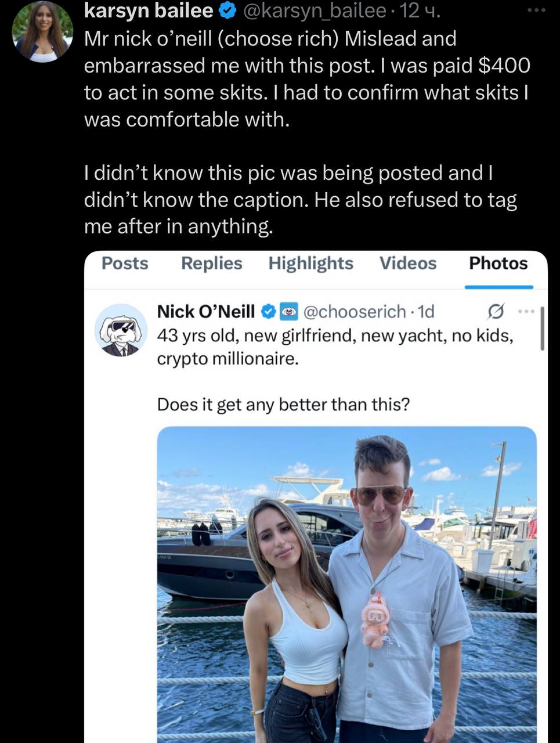Open the more options menu on karsyn's post
Image resolution: width=560 pixels, height=743 pixels.
[540, 10]
